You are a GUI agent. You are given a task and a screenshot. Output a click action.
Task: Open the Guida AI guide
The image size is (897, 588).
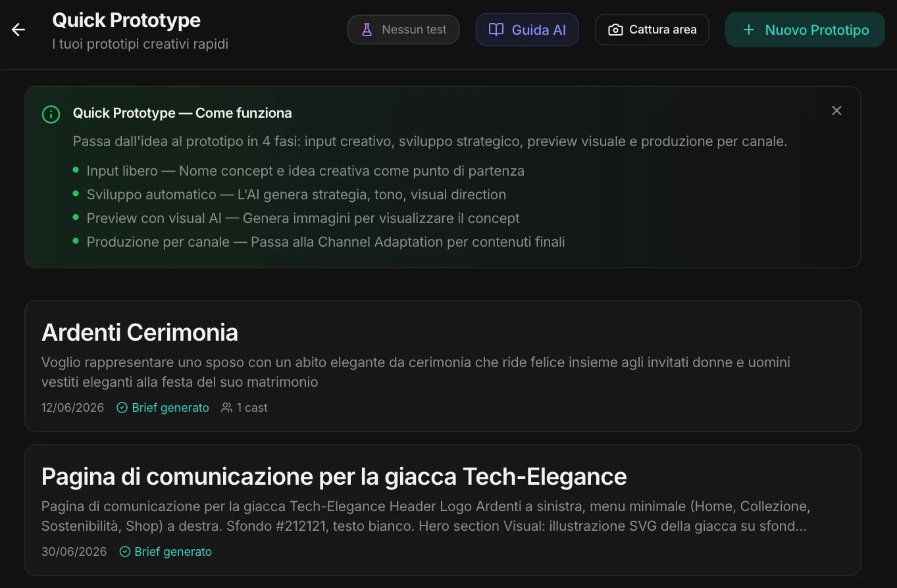click(x=527, y=30)
